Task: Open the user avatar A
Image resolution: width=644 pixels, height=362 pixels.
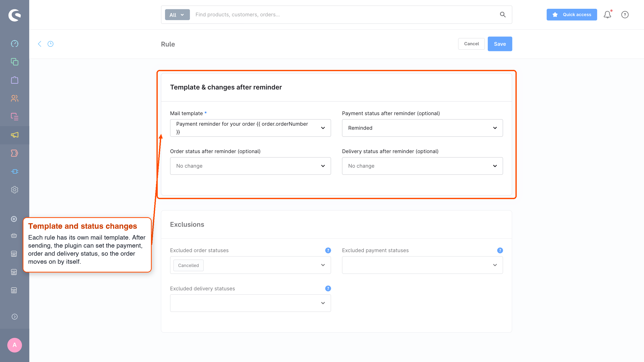Action: click(x=15, y=345)
